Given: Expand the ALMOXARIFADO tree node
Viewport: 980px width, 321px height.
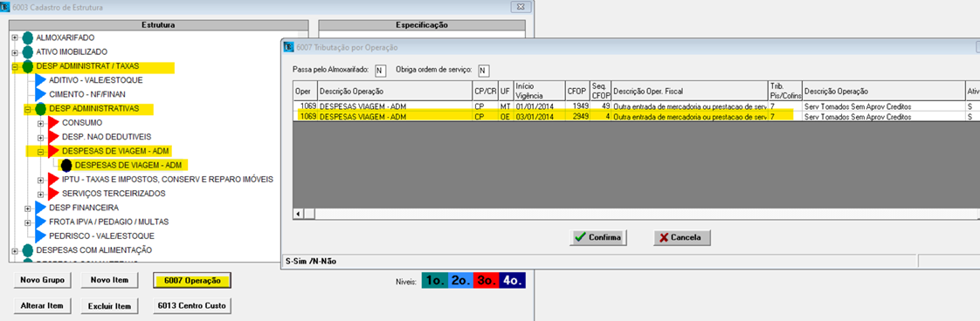Looking at the screenshot, I should pyautogui.click(x=15, y=38).
